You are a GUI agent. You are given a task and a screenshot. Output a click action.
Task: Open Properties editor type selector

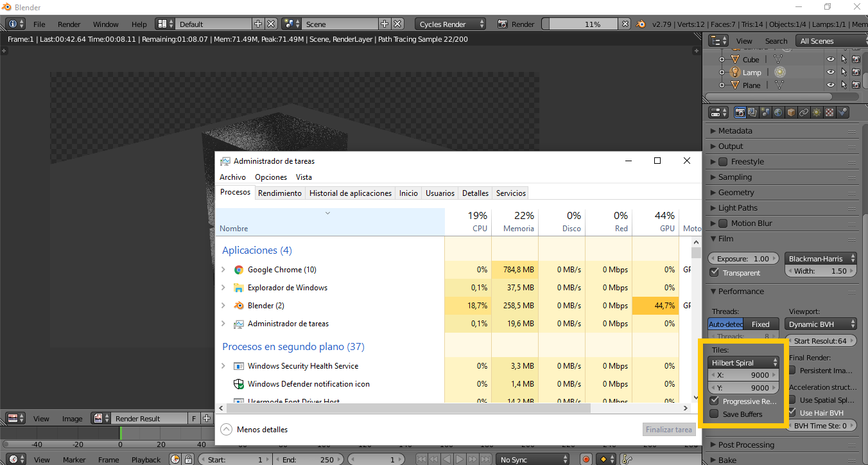click(x=718, y=112)
